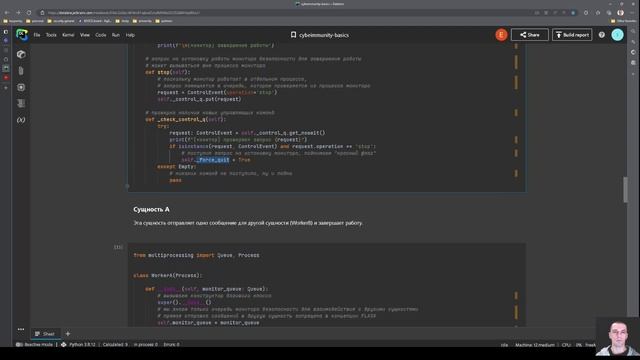This screenshot has width=640, height=360.
Task: Click the notebook bookmark icon beside the title
Action: pos(293,35)
